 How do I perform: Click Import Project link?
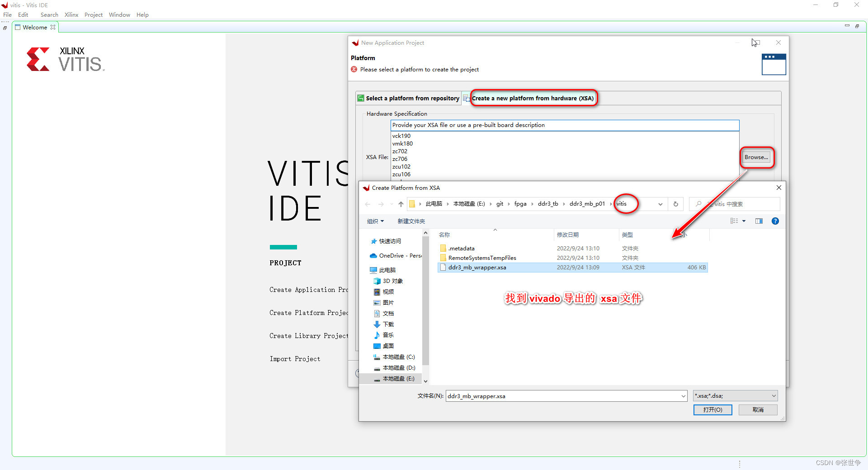pos(295,359)
